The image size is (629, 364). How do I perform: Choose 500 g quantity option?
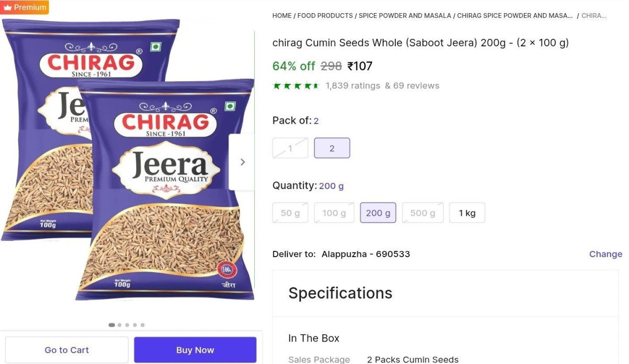(422, 213)
